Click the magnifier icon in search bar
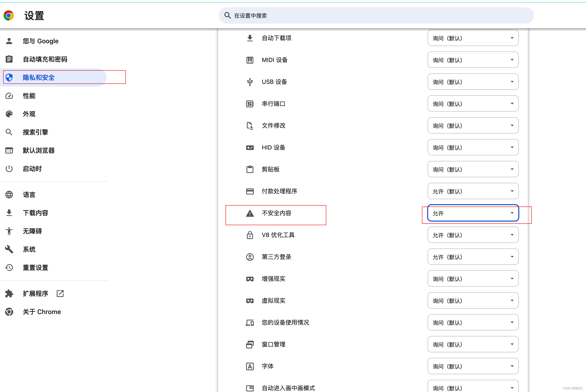The height and width of the screenshot is (392, 586). tap(227, 15)
